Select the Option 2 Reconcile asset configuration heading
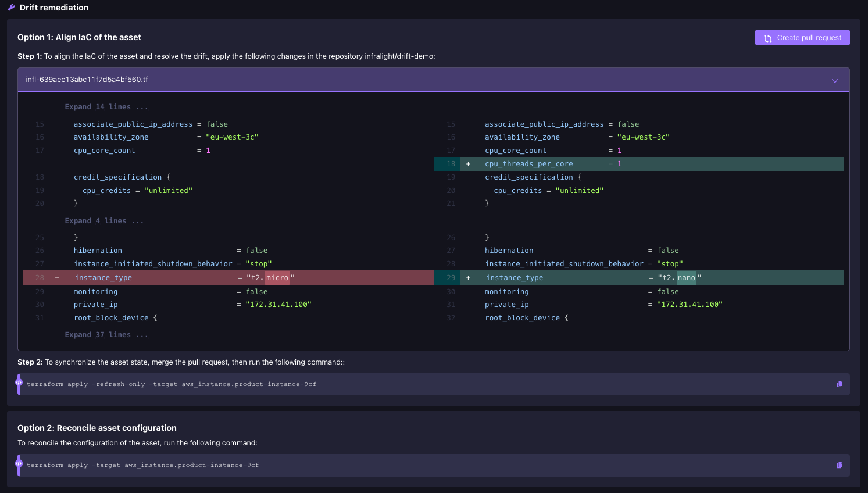The height and width of the screenshot is (493, 868). (97, 427)
